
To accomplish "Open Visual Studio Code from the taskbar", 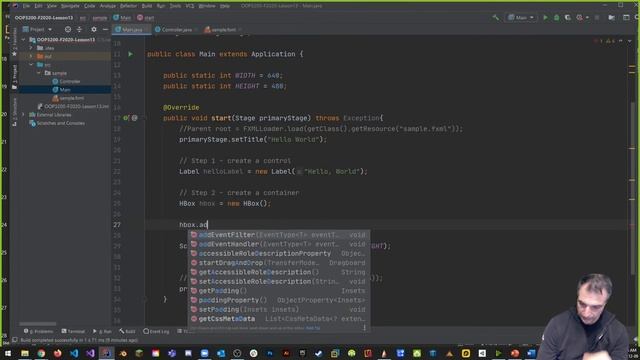I will click(74, 353).
